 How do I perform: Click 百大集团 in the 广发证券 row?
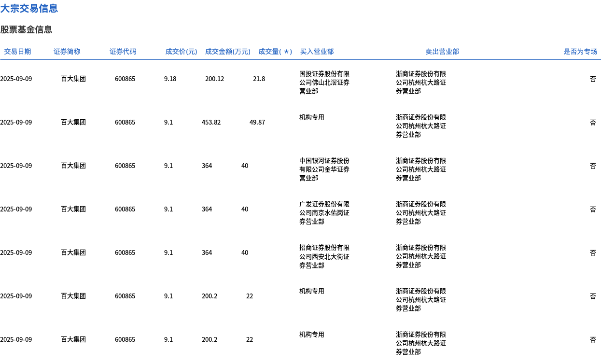coord(73,209)
